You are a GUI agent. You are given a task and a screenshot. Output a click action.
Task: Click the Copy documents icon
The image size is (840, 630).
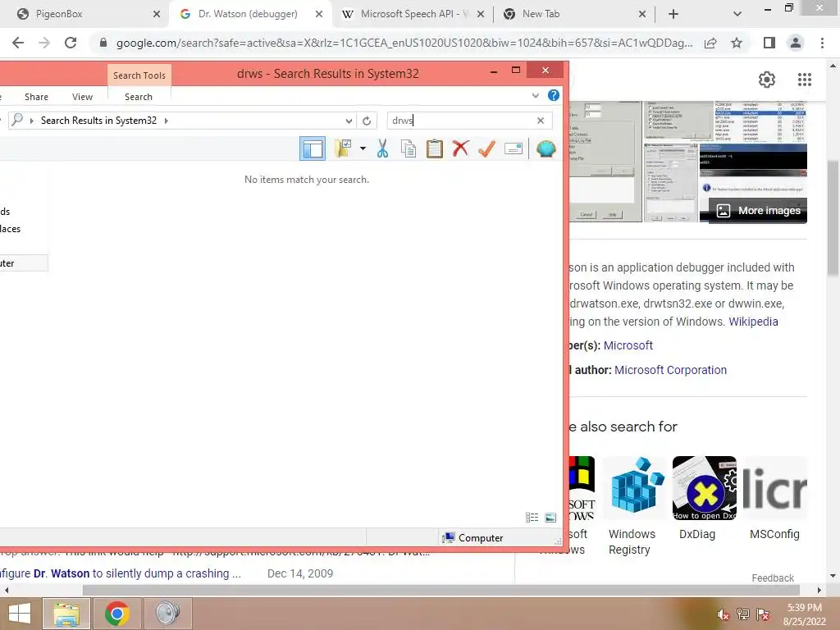pyautogui.click(x=409, y=148)
